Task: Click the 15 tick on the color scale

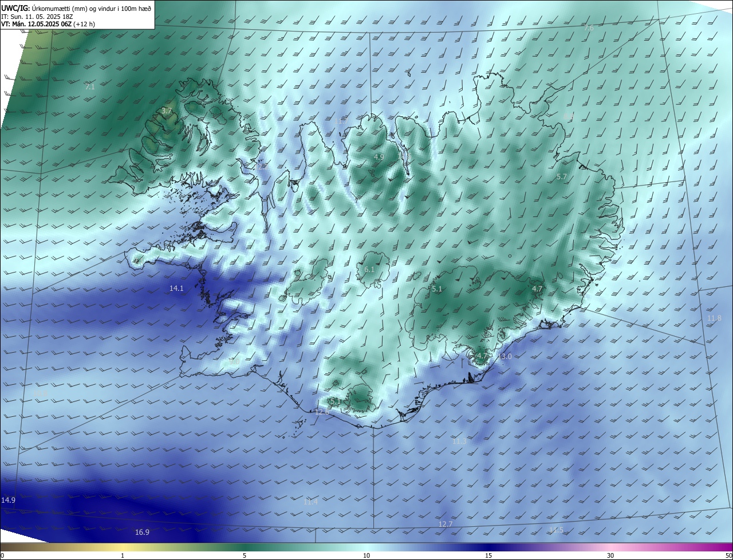Action: [488, 555]
